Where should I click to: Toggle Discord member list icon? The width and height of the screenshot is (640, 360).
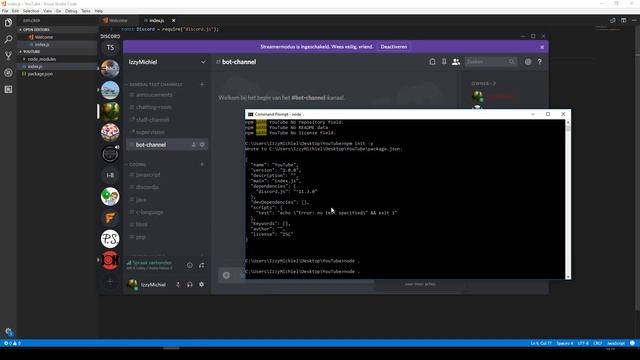(x=456, y=62)
